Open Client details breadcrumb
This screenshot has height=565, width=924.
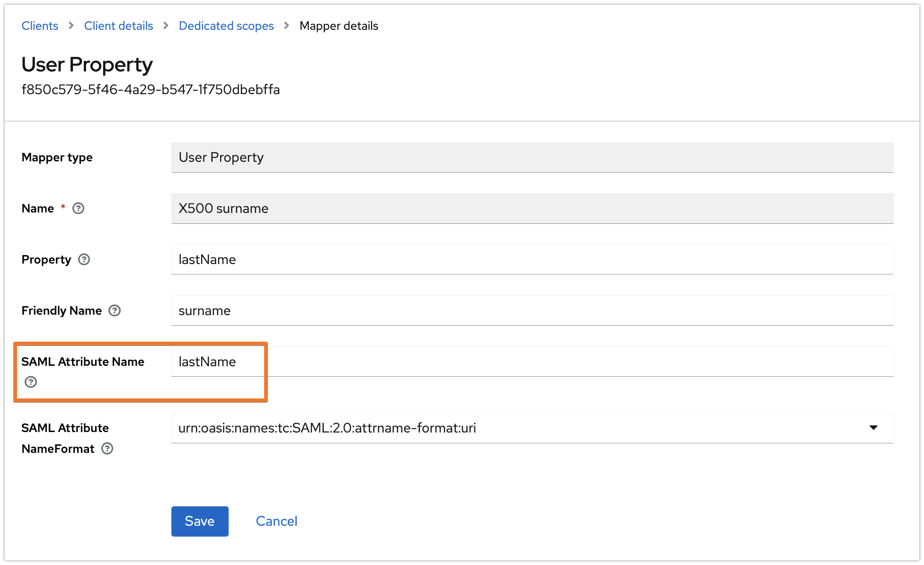(118, 26)
